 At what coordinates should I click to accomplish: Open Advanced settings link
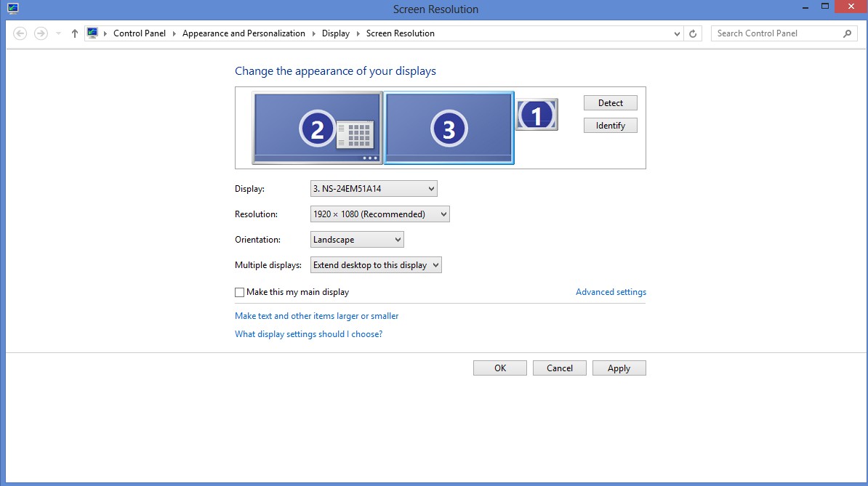point(611,292)
